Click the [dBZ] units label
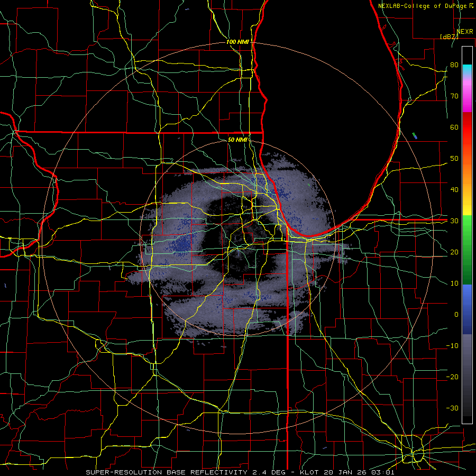This screenshot has height=476, width=476. pyautogui.click(x=449, y=36)
